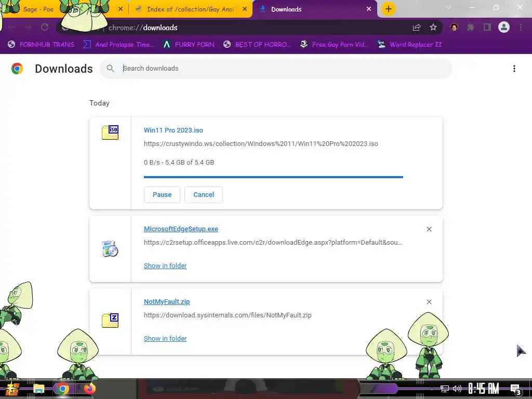The image size is (532, 399).
Task: Show MicrosoftEdgeSetup.exe in folder
Action: coord(165,266)
